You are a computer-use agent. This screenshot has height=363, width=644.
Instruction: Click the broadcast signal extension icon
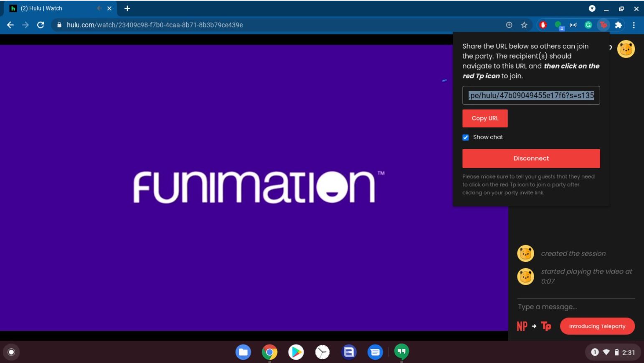tap(573, 25)
